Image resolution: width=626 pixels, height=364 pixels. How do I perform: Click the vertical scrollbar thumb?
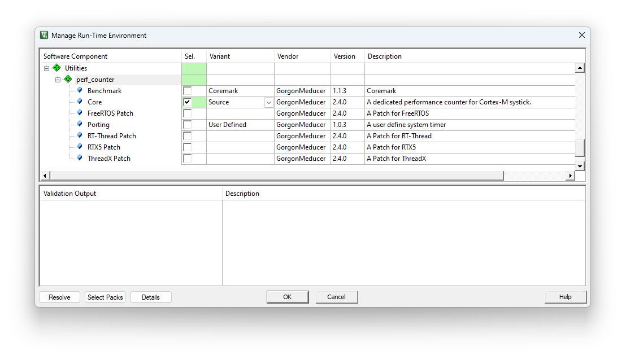click(580, 148)
